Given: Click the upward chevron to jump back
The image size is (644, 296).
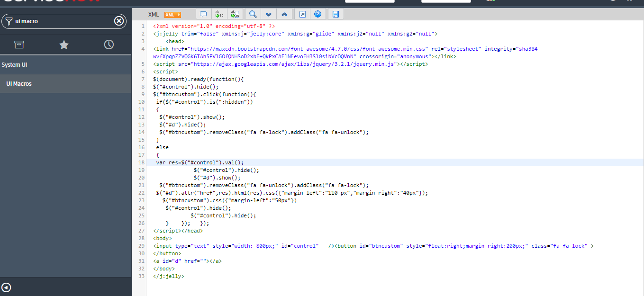Looking at the screenshot, I should coord(284,14).
